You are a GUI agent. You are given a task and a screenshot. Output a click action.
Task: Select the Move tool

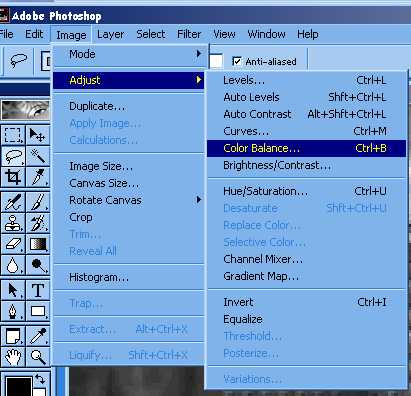pyautogui.click(x=37, y=135)
